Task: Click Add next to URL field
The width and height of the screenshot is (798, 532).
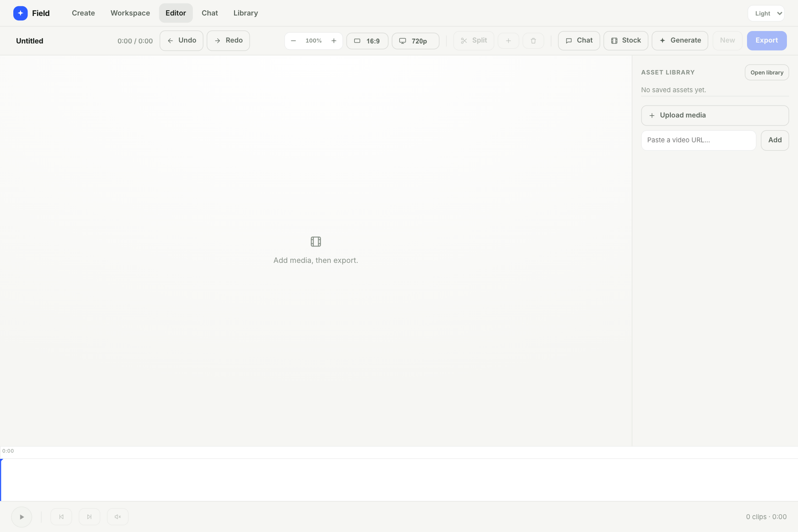Action: 775,140
